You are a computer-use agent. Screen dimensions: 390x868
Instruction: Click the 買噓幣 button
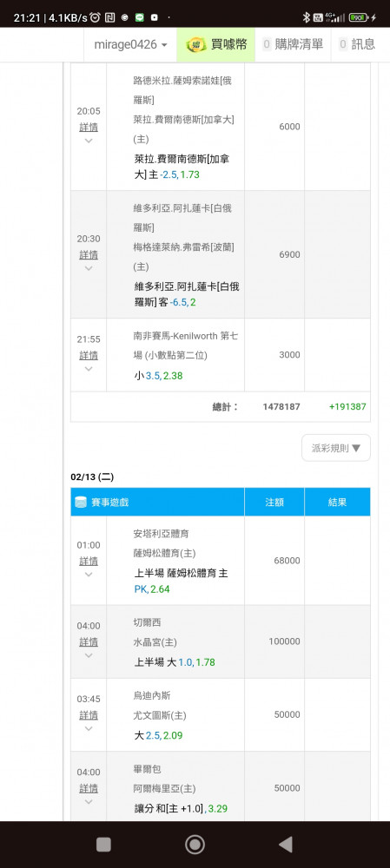216,45
